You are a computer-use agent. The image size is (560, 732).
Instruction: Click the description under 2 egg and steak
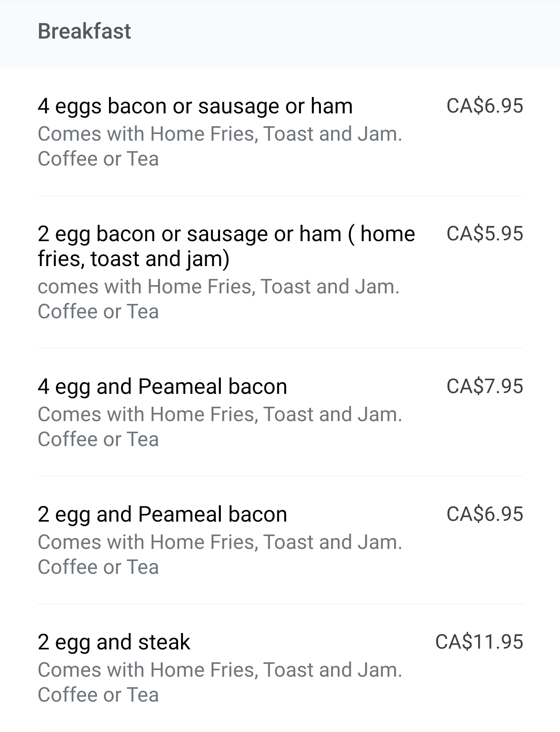[x=220, y=670]
